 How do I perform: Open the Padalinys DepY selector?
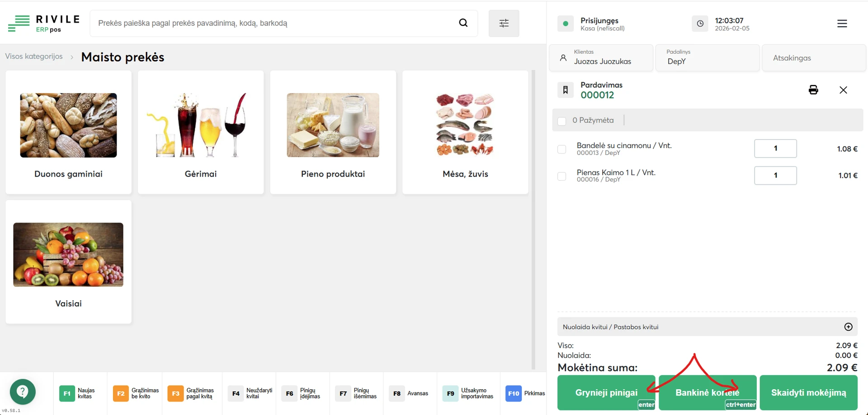pos(707,58)
